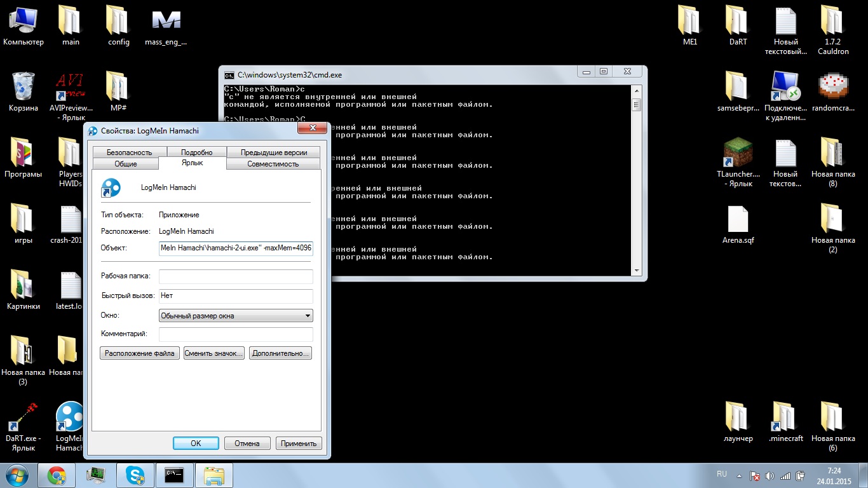The width and height of the screenshot is (868, 488).
Task: Select the mass_eng desktop icon
Action: [x=166, y=25]
